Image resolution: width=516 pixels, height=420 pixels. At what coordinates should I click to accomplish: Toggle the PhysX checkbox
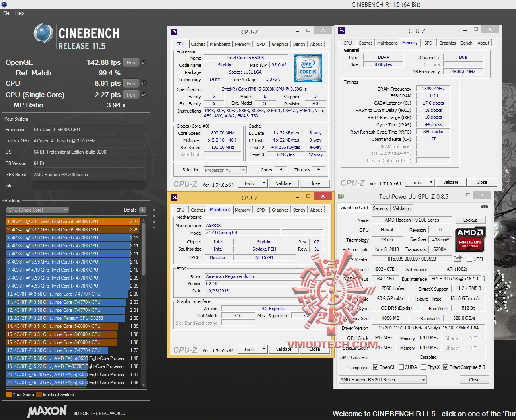pyautogui.click(x=423, y=367)
